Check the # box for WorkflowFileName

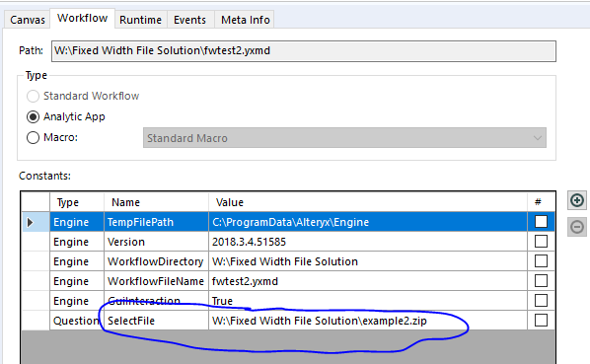coord(541,280)
